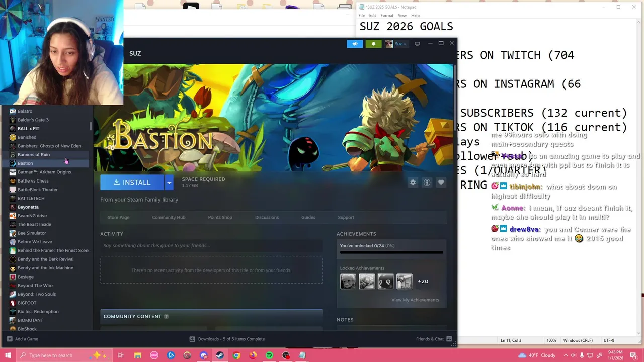Show the +20 more achievements
644x362 pixels.
pyautogui.click(x=423, y=281)
